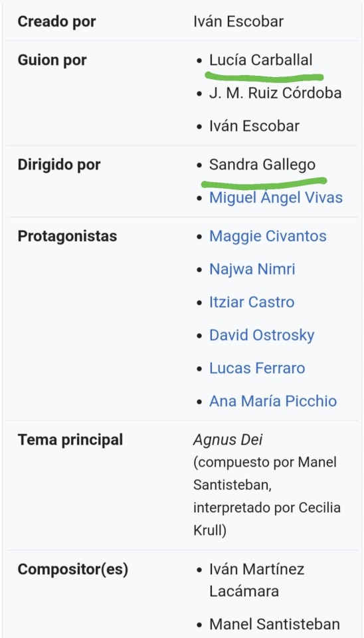Open the Maggie Civantos link
The height and width of the screenshot is (638, 364).
(x=268, y=237)
